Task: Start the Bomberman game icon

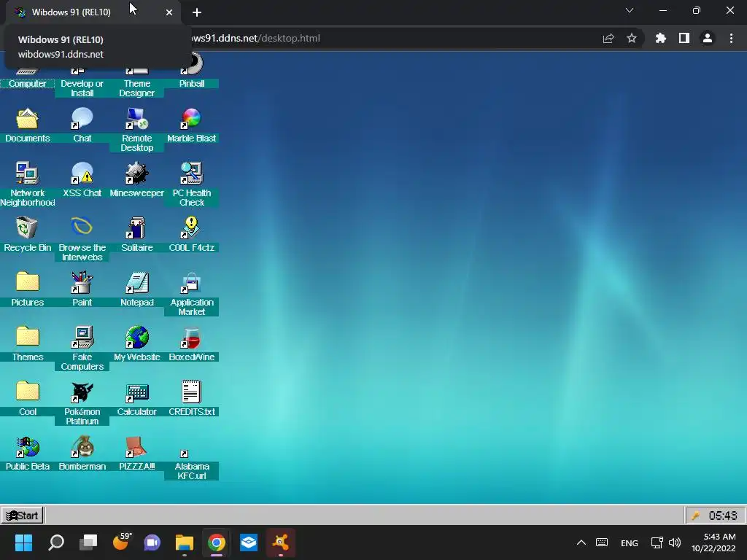Action: coord(82,447)
